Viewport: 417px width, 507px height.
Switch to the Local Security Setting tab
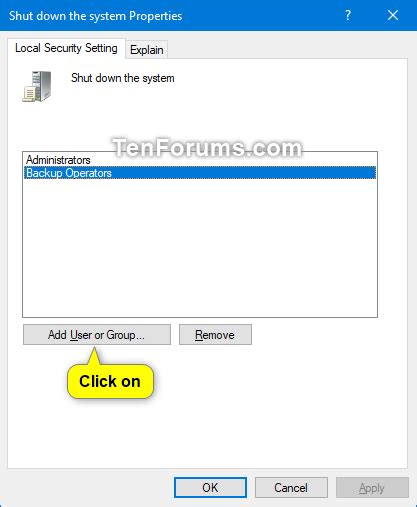(66, 48)
